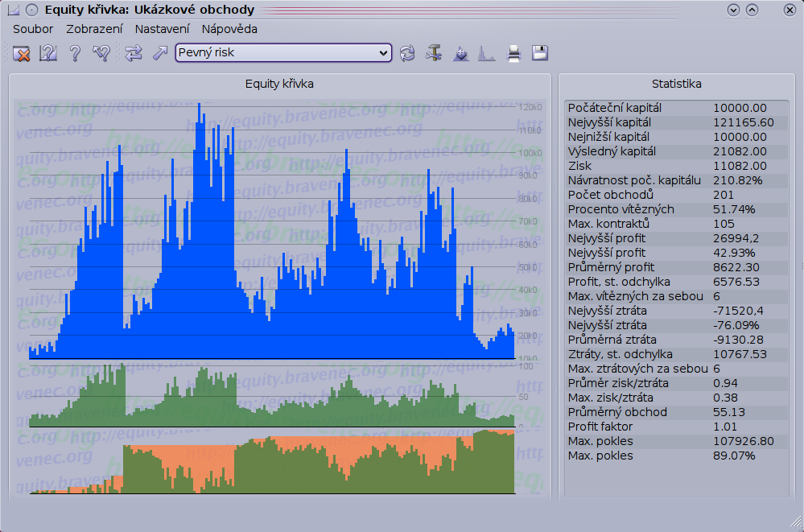
Task: Click the diagonal arrow toolbar icon
Action: pos(159,54)
